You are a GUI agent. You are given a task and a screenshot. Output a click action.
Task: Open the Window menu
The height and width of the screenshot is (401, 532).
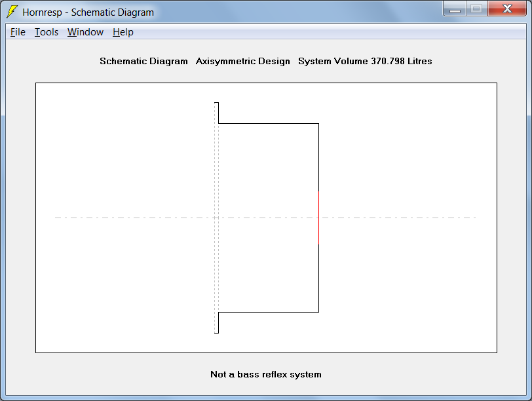click(x=85, y=32)
